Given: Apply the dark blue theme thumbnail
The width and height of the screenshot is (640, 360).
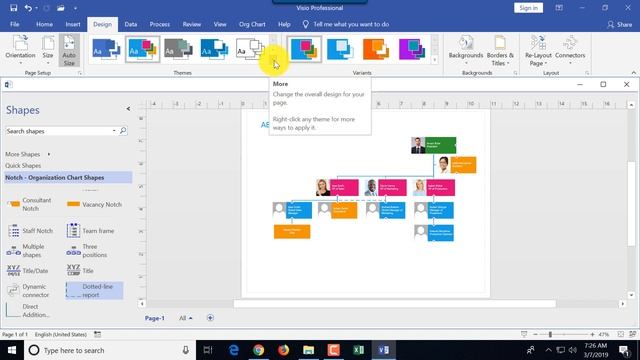Looking at the screenshot, I should click(x=214, y=49).
